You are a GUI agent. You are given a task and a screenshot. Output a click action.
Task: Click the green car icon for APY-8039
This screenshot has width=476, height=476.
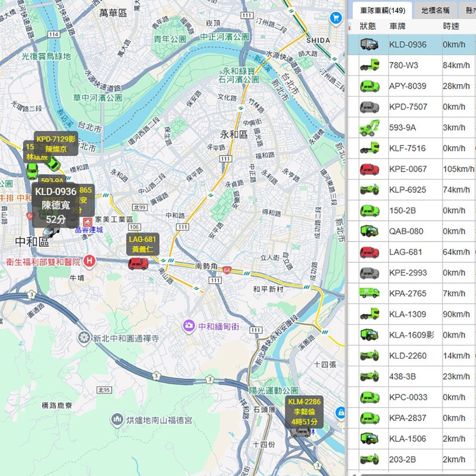pyautogui.click(x=369, y=86)
